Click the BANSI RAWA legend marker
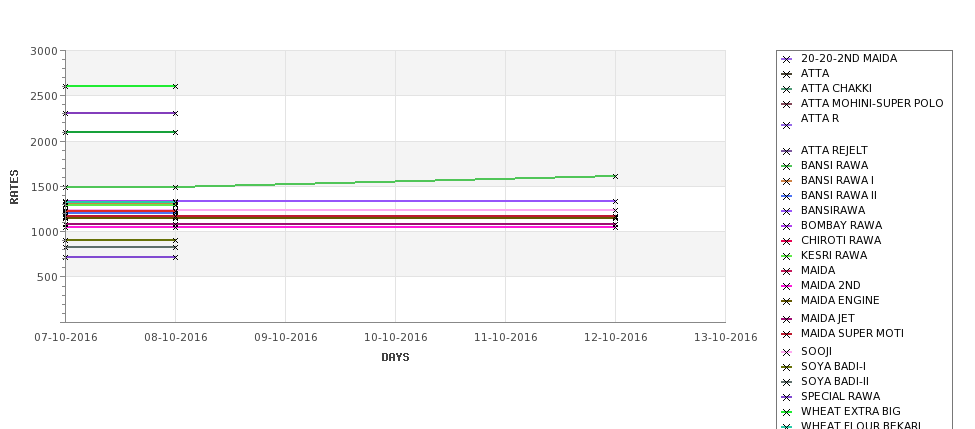 point(787,166)
